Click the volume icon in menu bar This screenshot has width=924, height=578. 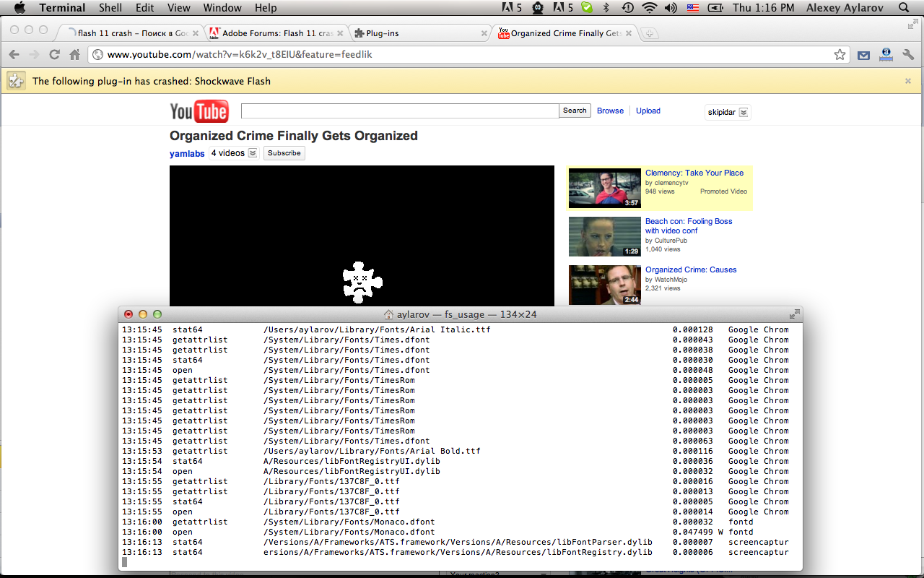(x=671, y=8)
